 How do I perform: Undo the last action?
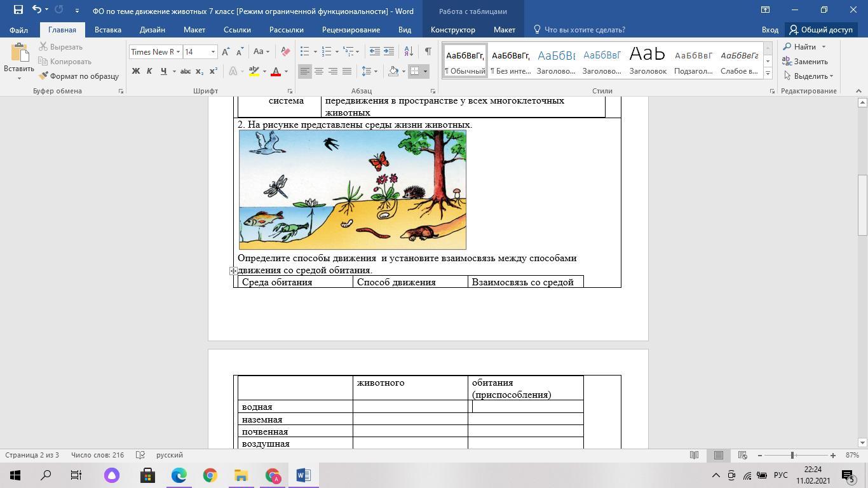(37, 10)
